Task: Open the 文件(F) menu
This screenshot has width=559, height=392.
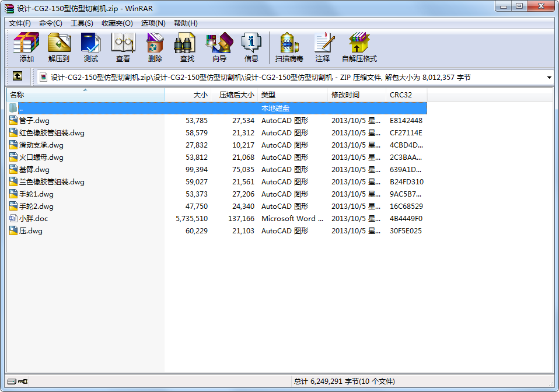Action: pyautogui.click(x=20, y=23)
